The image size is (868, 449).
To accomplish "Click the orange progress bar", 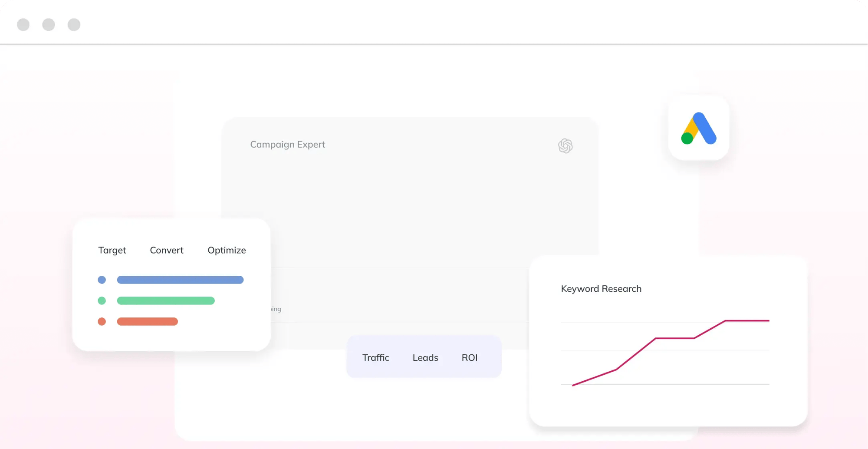I will coord(148,321).
